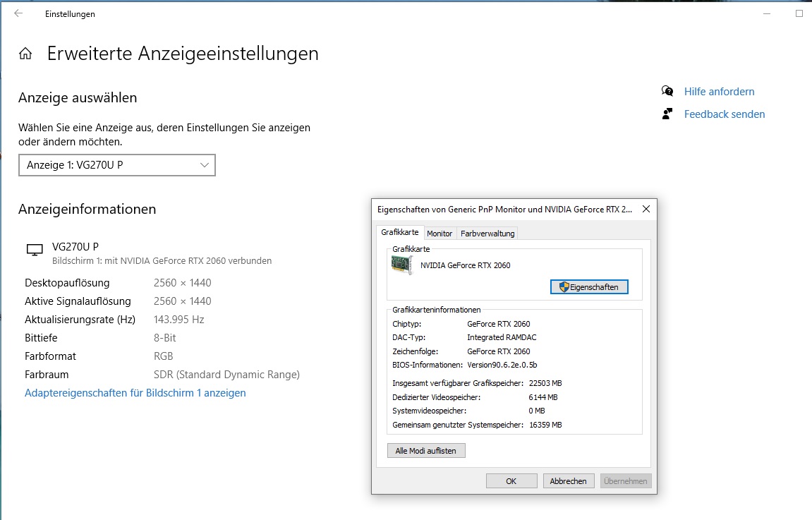Confirm the dialog with OK
812x520 pixels.
(511, 481)
